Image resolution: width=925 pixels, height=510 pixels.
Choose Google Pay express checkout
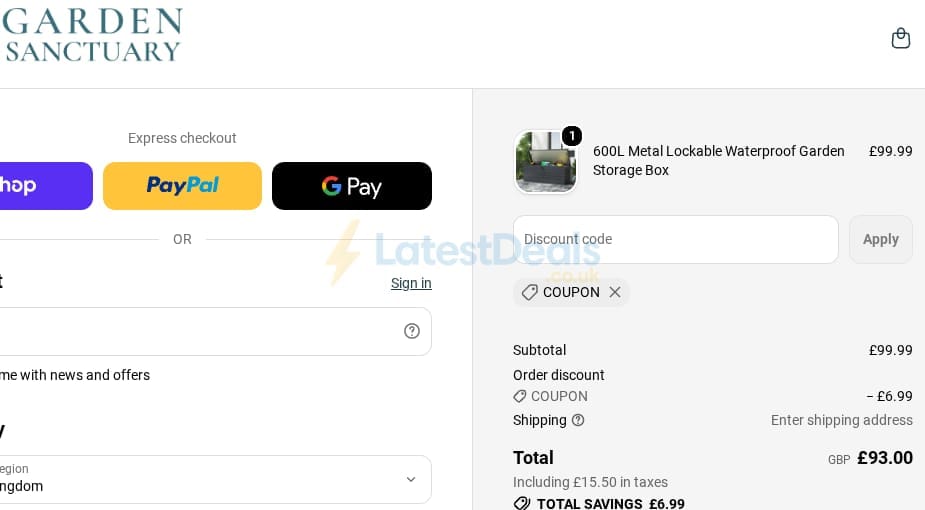352,186
